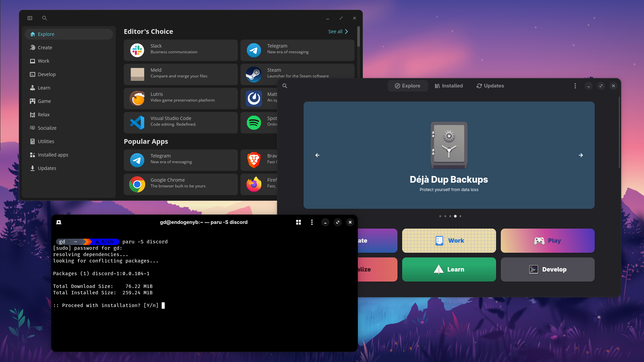The width and height of the screenshot is (644, 362).
Task: Open Telegram under Editor's Choice
Action: 298,50
